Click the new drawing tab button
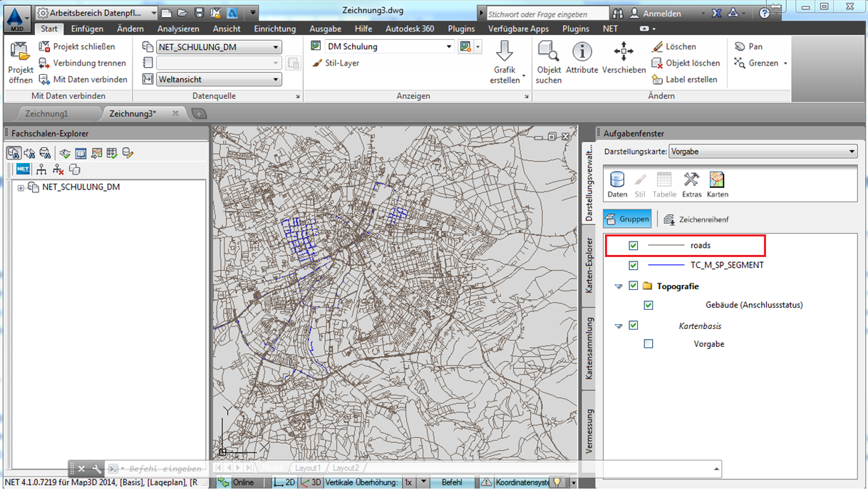Viewport: 868px width, 490px height. pos(199,114)
